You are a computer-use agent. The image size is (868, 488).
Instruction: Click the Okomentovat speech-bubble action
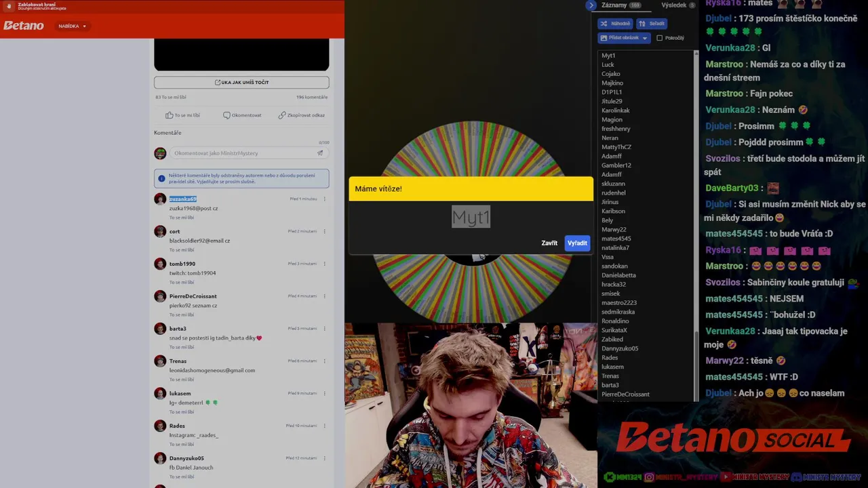[242, 115]
